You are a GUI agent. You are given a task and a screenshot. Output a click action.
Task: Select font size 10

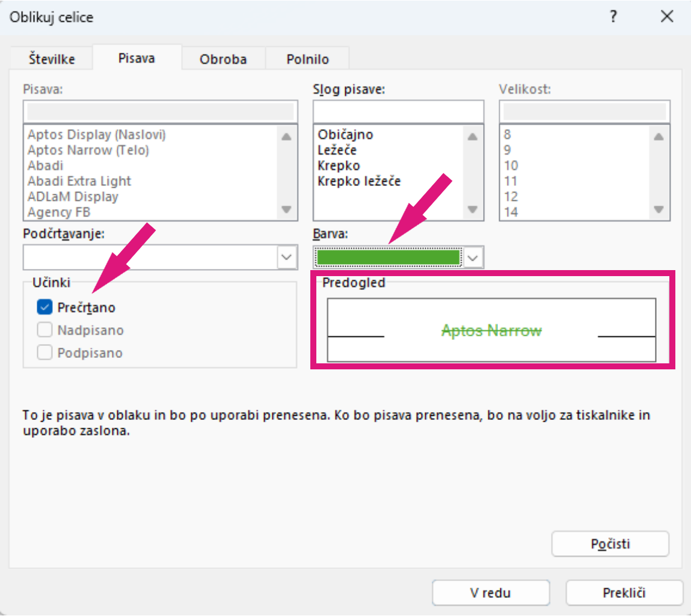pyautogui.click(x=511, y=165)
